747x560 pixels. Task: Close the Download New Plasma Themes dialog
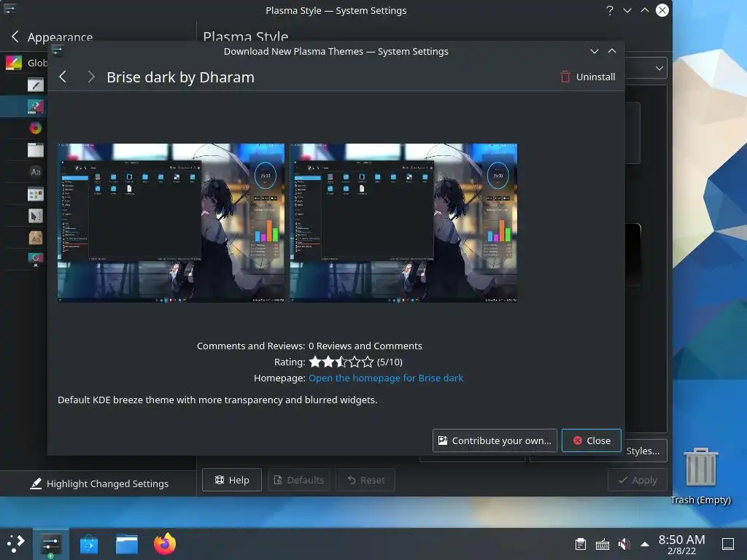591,440
